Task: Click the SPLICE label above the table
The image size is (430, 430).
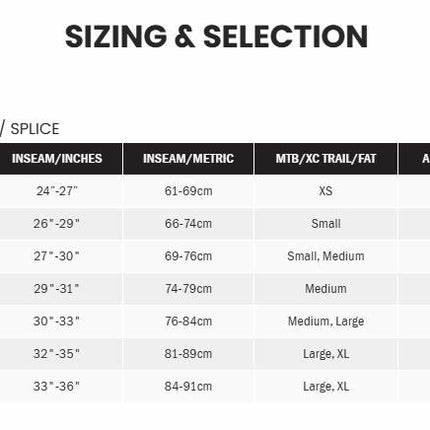Action: pos(35,129)
